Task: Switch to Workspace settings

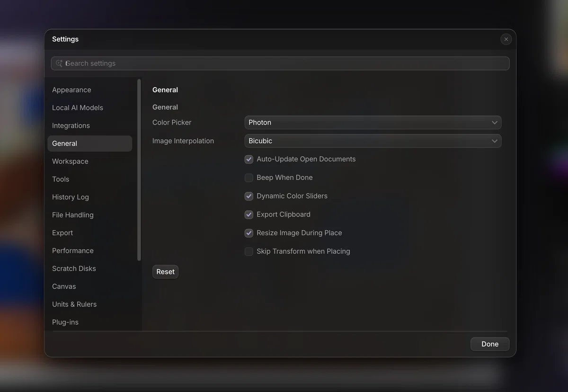Action: pos(89,161)
